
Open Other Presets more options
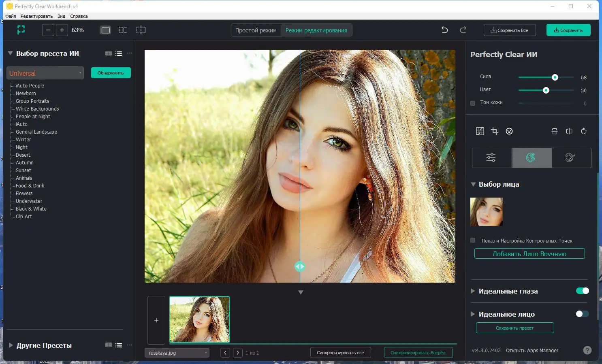pos(129,345)
